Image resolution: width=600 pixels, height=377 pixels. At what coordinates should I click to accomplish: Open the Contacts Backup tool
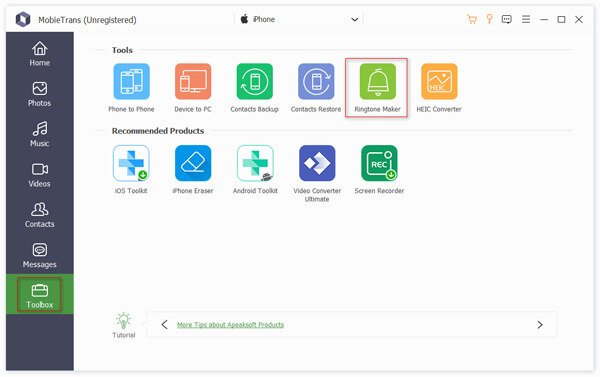click(254, 82)
